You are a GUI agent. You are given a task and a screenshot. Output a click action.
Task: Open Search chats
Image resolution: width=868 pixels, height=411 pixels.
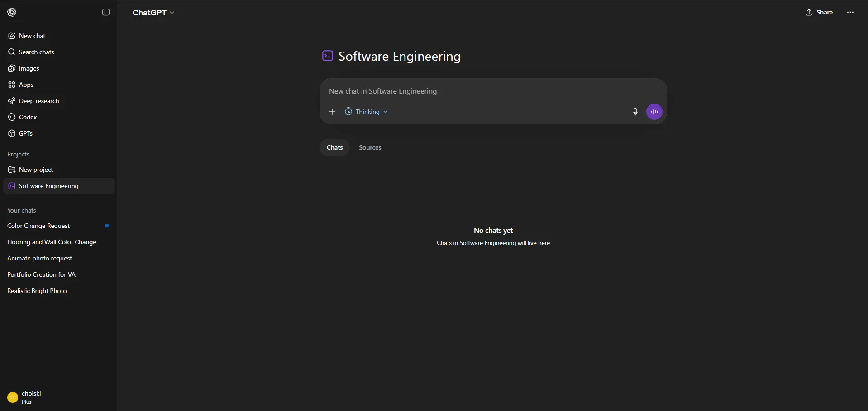(x=58, y=52)
